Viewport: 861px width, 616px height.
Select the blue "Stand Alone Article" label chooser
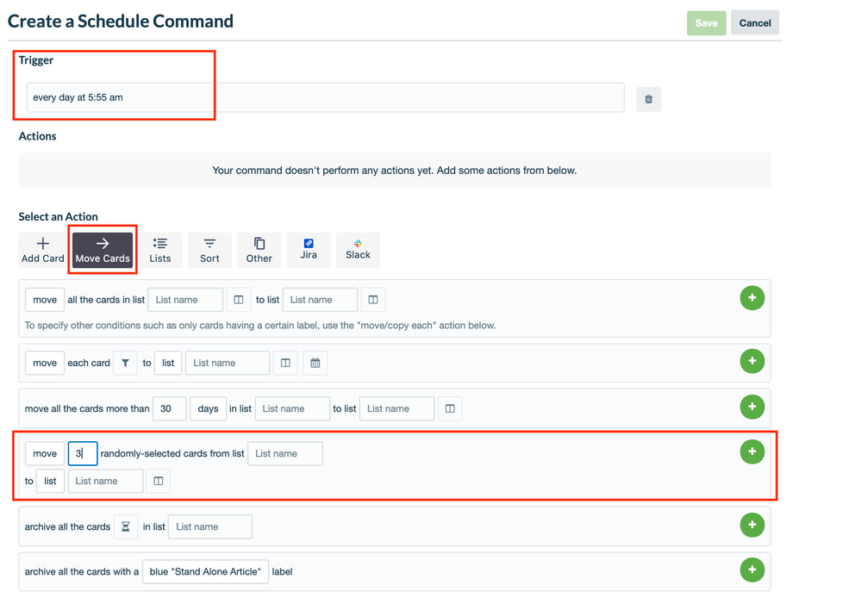205,571
